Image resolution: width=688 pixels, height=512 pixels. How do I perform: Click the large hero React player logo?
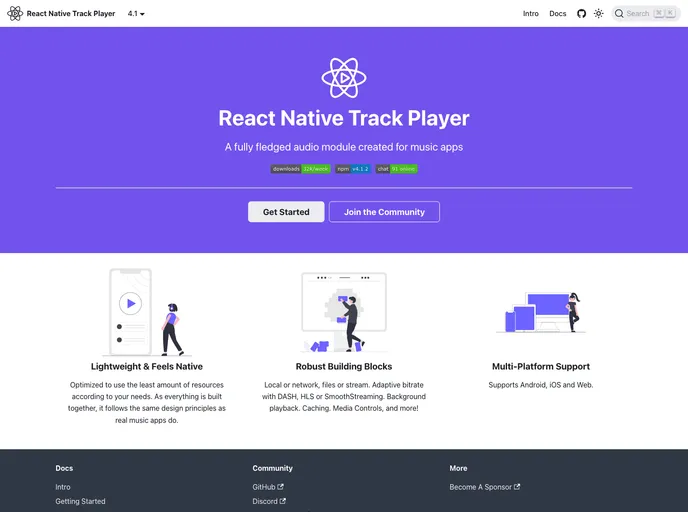pyautogui.click(x=344, y=77)
